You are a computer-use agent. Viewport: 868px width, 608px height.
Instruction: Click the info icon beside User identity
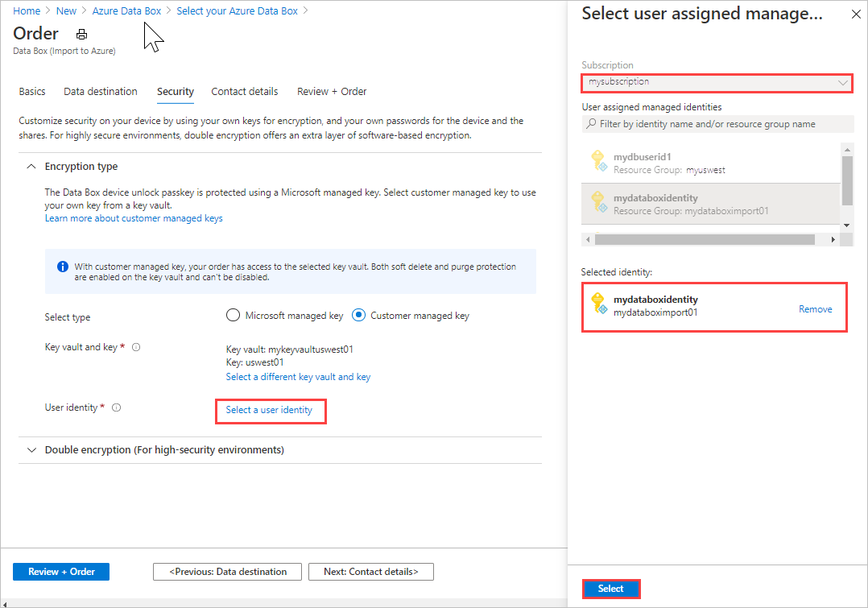(x=116, y=407)
